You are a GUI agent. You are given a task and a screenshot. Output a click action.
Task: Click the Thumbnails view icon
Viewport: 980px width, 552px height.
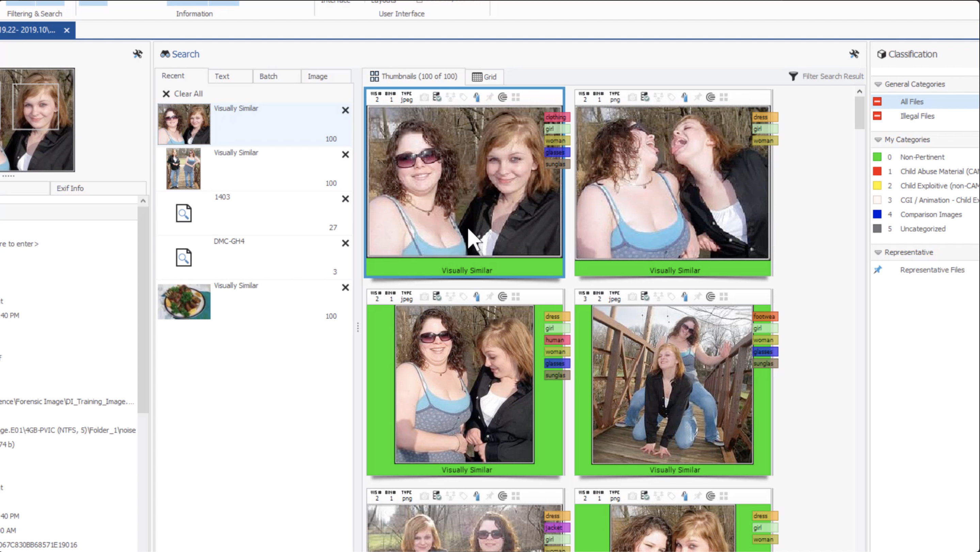pyautogui.click(x=374, y=77)
